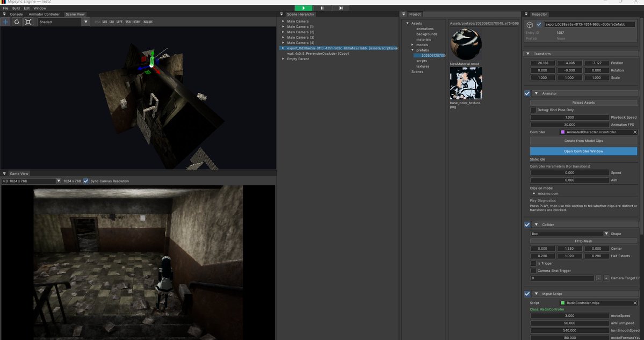Click the Fit to Mesh button
Image resolution: width=644 pixels, height=340 pixels.
point(584,241)
